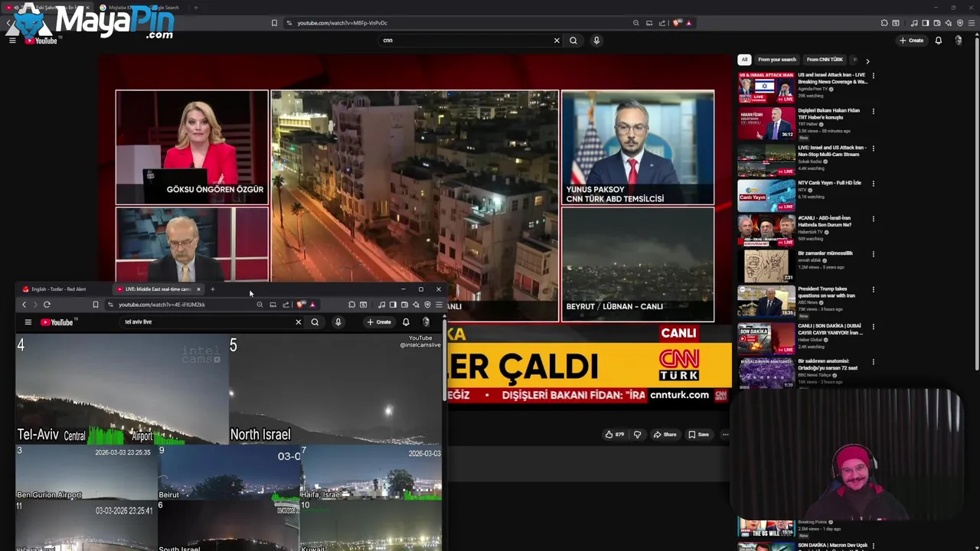Reload the front browser page
The image size is (980, 551).
pyautogui.click(x=47, y=305)
